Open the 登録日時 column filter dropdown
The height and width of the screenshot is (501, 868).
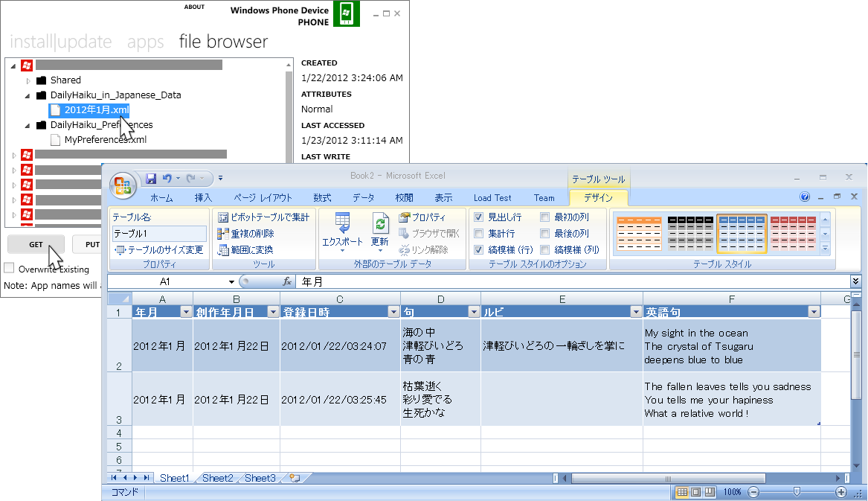click(393, 312)
